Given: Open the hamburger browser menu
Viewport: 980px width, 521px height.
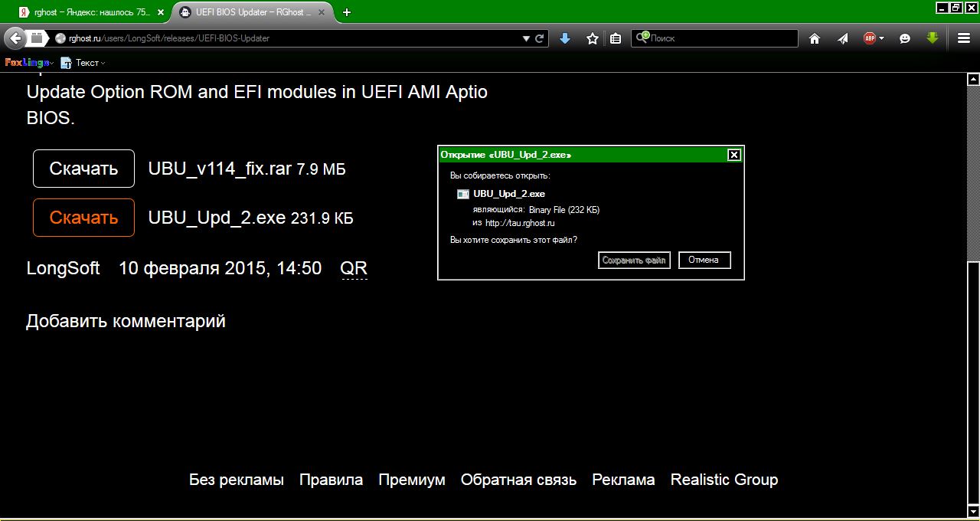Looking at the screenshot, I should point(964,38).
